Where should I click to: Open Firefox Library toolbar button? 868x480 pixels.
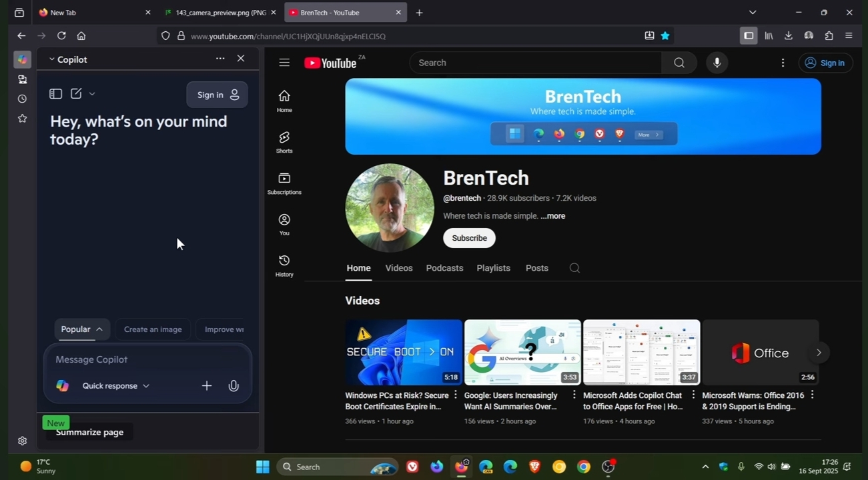(x=769, y=36)
